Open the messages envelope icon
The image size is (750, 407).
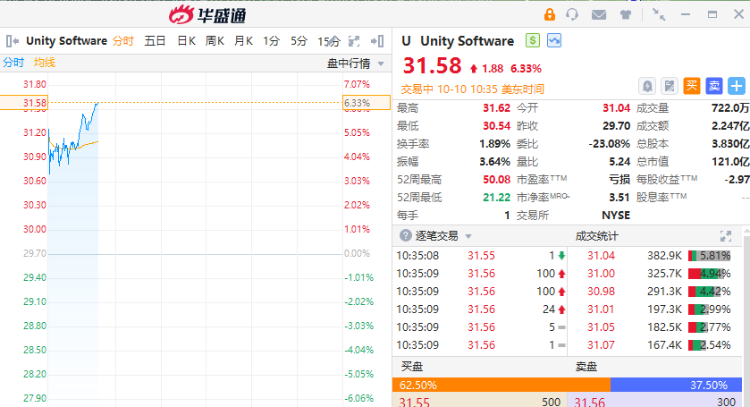coord(599,15)
